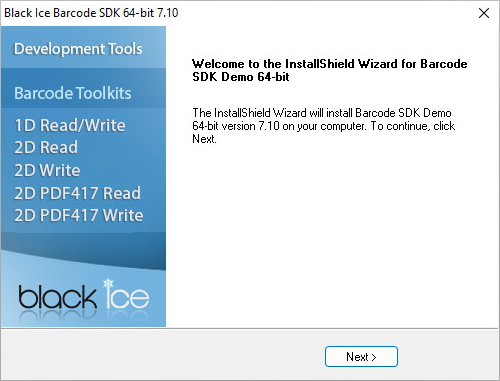Click the word "black" in the logo

tap(57, 297)
